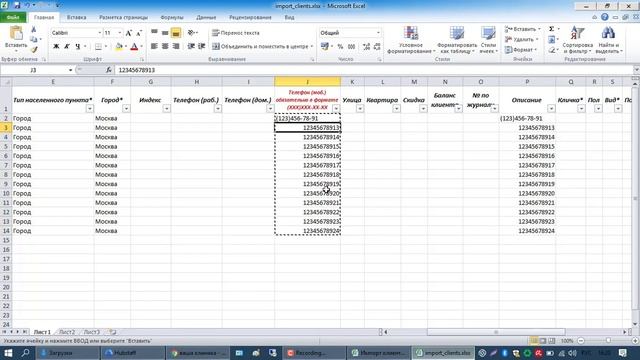Select sheet tab Лист3

[92, 332]
